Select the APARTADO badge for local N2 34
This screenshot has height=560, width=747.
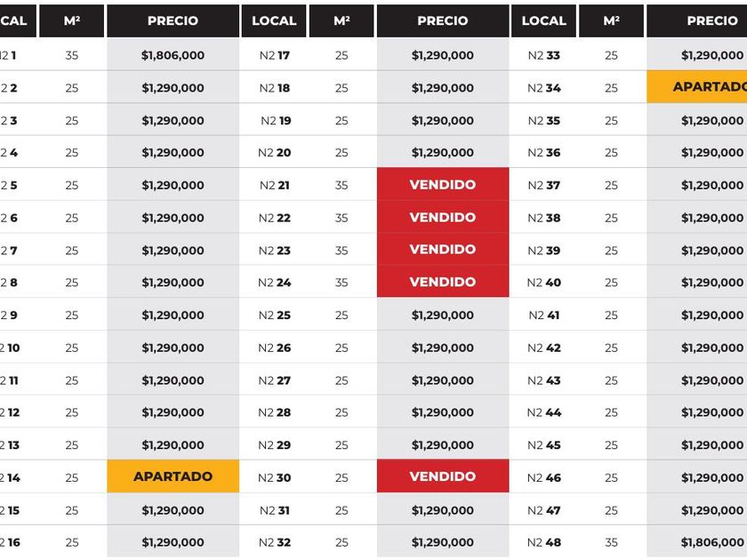tap(709, 87)
